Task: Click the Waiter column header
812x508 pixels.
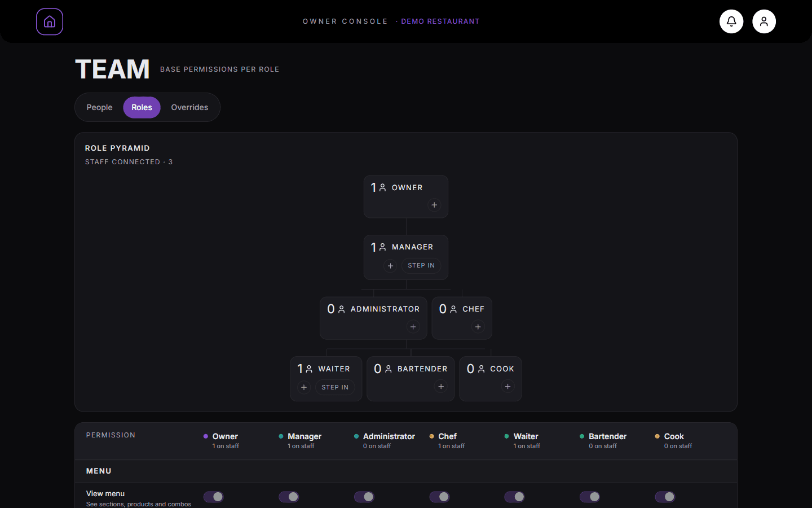Action: [x=523, y=441]
